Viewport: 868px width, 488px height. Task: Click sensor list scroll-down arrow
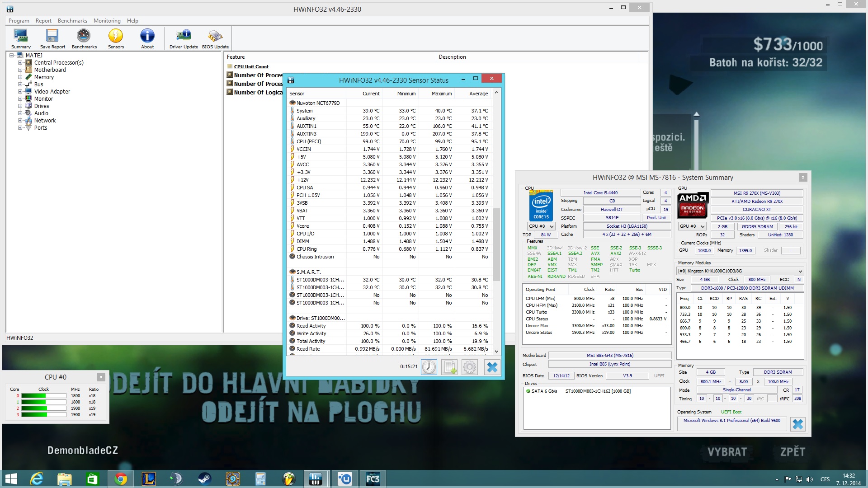(496, 352)
